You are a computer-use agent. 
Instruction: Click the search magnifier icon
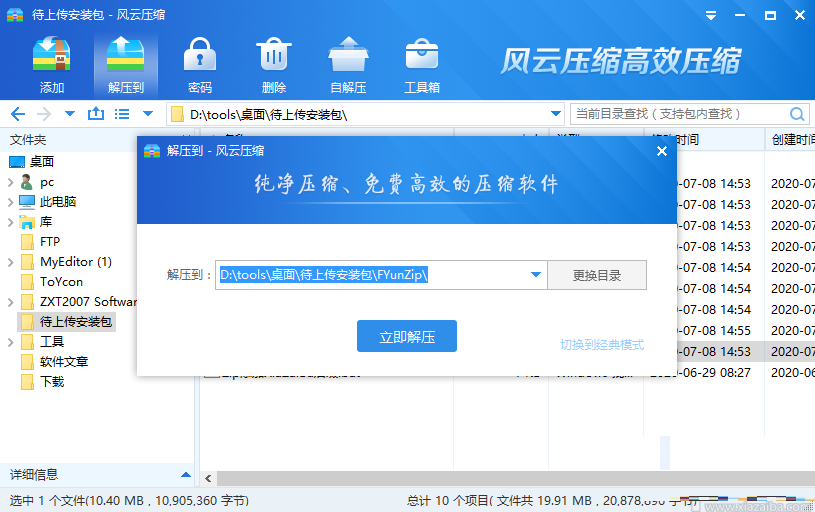tap(797, 114)
